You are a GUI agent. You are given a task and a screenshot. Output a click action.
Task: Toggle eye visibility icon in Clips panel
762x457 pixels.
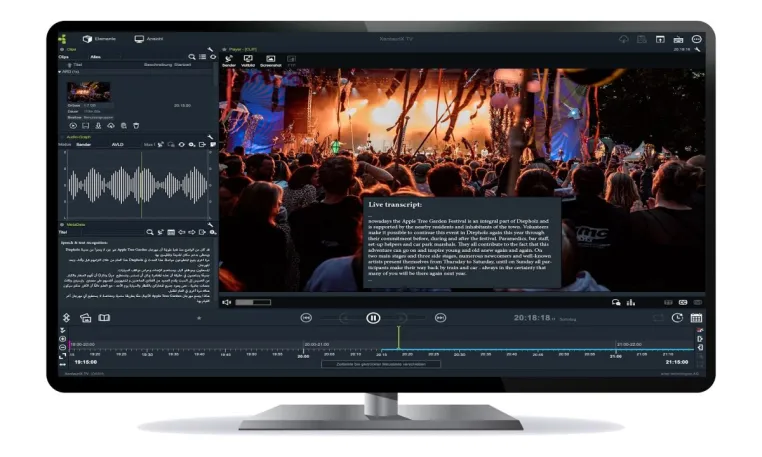point(213,57)
